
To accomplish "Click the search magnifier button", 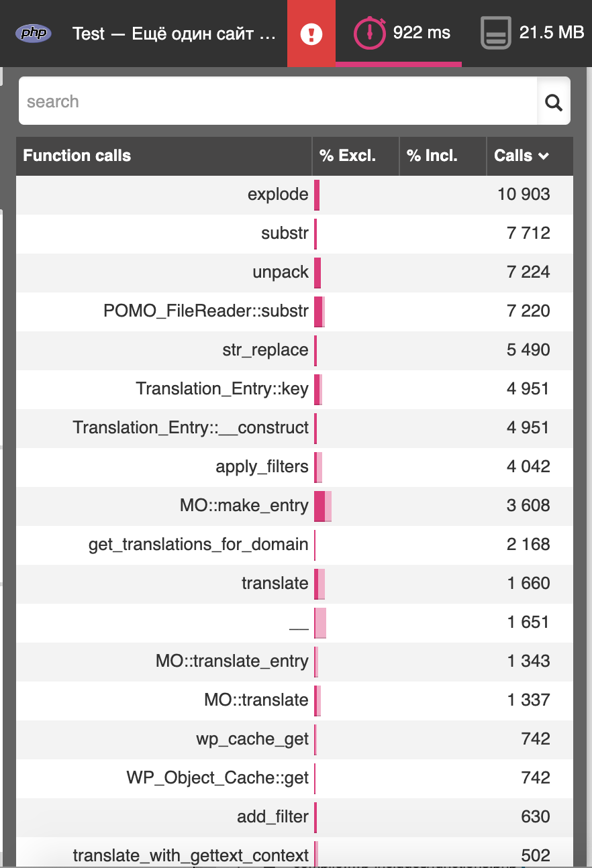I will point(554,101).
